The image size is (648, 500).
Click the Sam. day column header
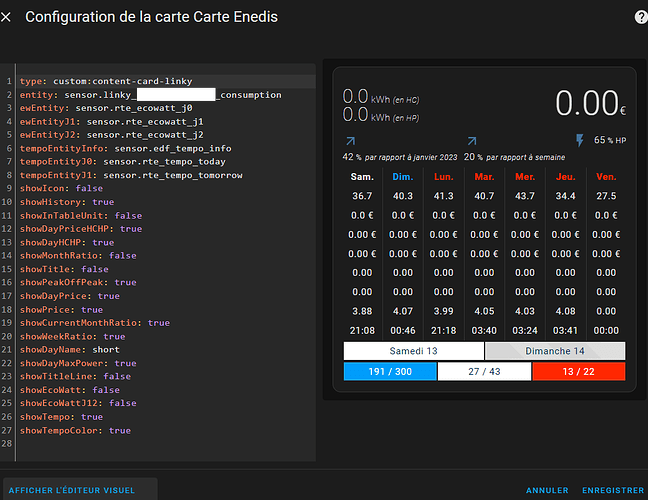362,177
